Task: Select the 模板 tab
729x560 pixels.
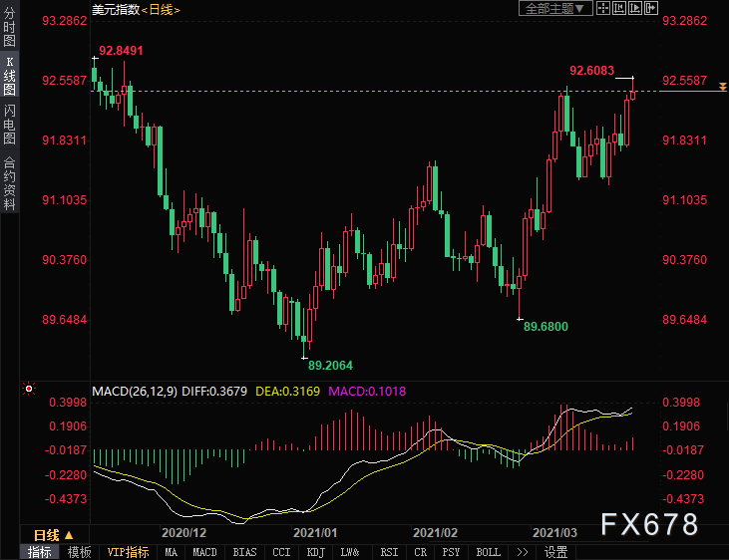Action: click(80, 552)
